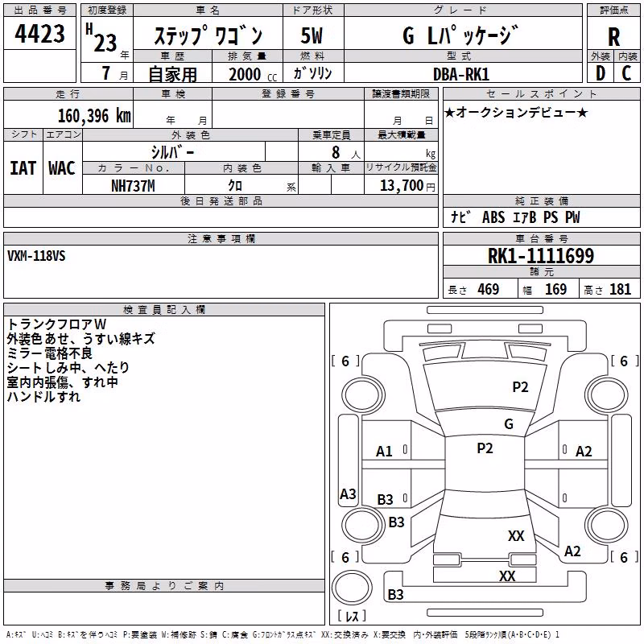644x644 pixels.
Task: Click note シートしみ中、へたり
Action: pos(68,367)
